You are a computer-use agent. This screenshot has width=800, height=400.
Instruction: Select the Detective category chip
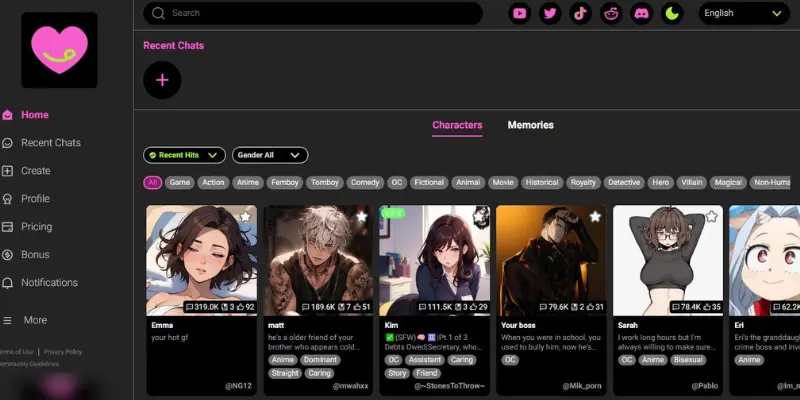[x=624, y=183]
